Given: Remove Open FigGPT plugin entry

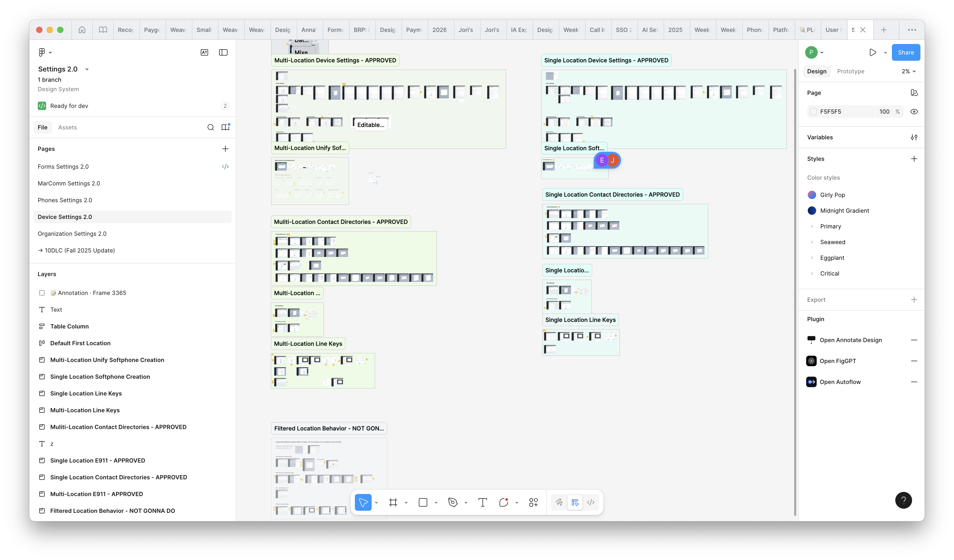Looking at the screenshot, I should click(x=914, y=361).
